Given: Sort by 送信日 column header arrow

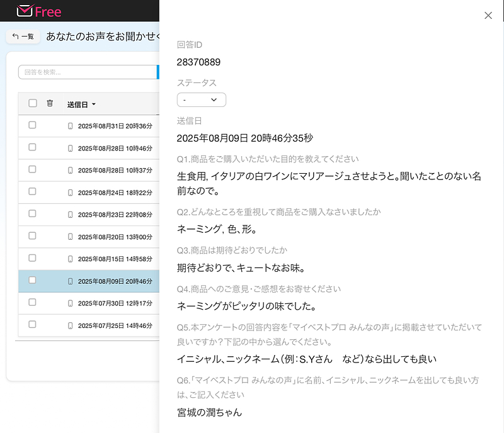Looking at the screenshot, I should point(94,104).
